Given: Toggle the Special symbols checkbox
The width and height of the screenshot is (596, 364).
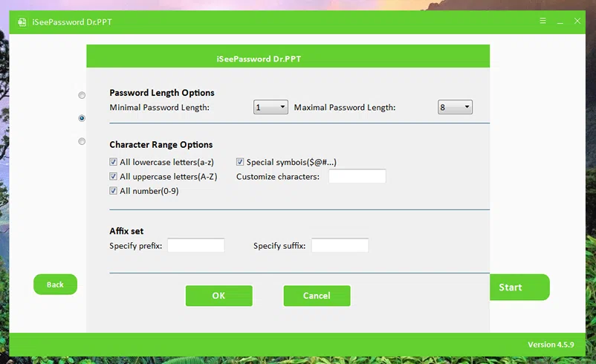Looking at the screenshot, I should click(241, 162).
